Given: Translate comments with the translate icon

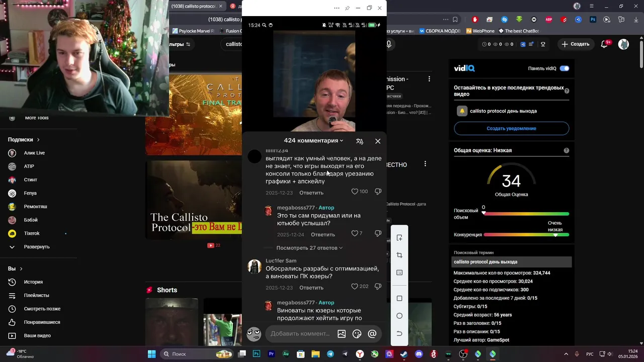Looking at the screenshot, I should pyautogui.click(x=359, y=141).
